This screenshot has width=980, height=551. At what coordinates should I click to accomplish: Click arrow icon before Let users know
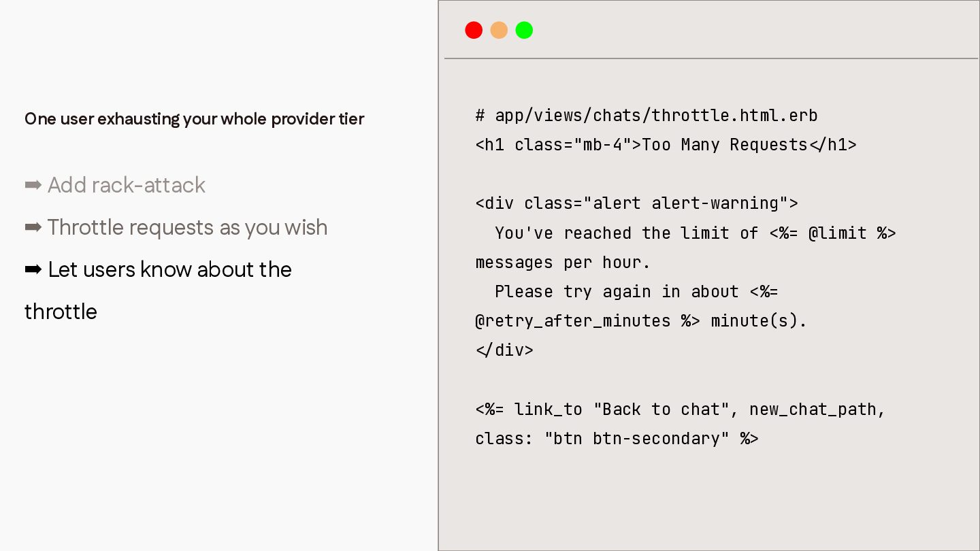click(x=33, y=269)
